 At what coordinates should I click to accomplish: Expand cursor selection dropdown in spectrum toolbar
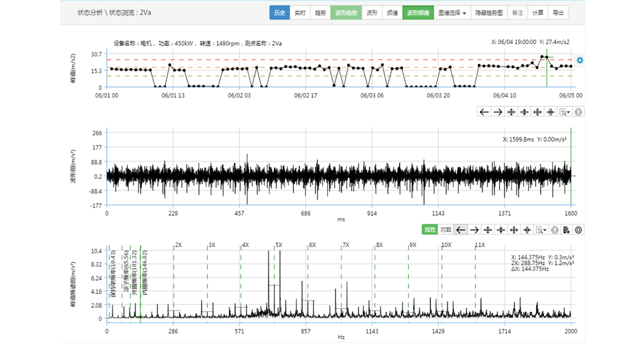click(541, 229)
